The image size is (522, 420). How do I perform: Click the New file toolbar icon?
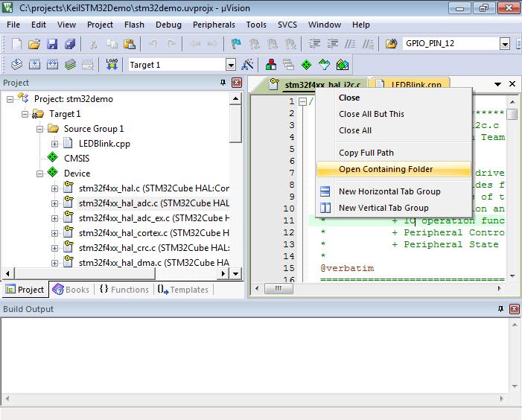click(16, 44)
